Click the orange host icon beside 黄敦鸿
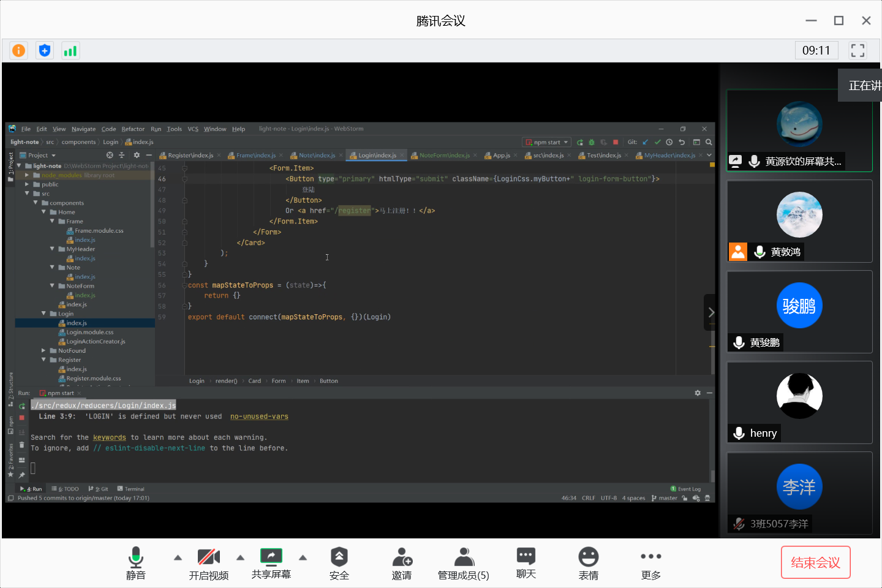This screenshot has height=588, width=882. point(738,252)
